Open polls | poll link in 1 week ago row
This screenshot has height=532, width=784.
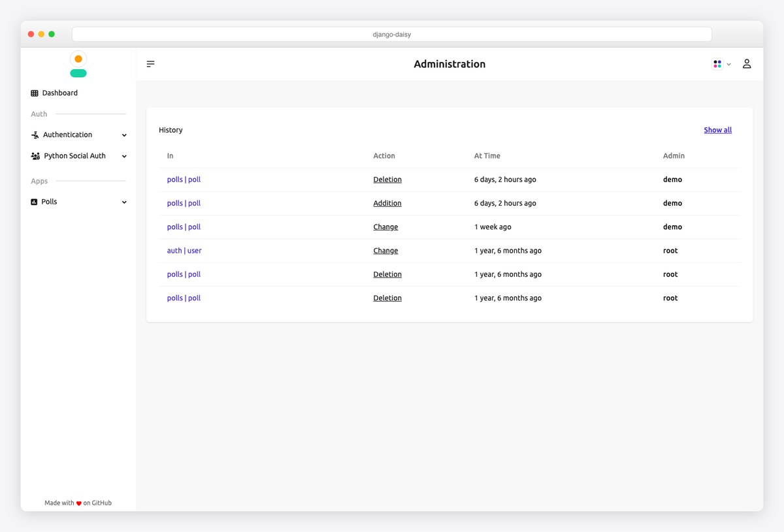coord(184,227)
